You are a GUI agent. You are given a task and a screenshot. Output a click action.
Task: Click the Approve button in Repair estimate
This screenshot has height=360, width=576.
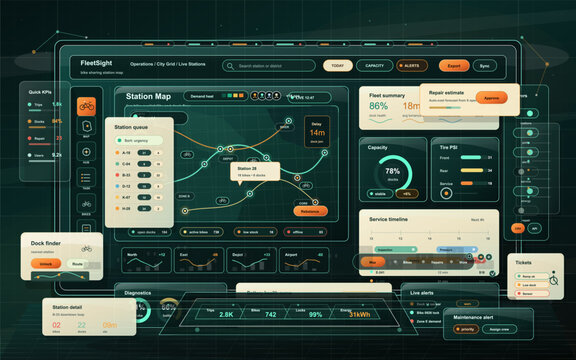492,98
